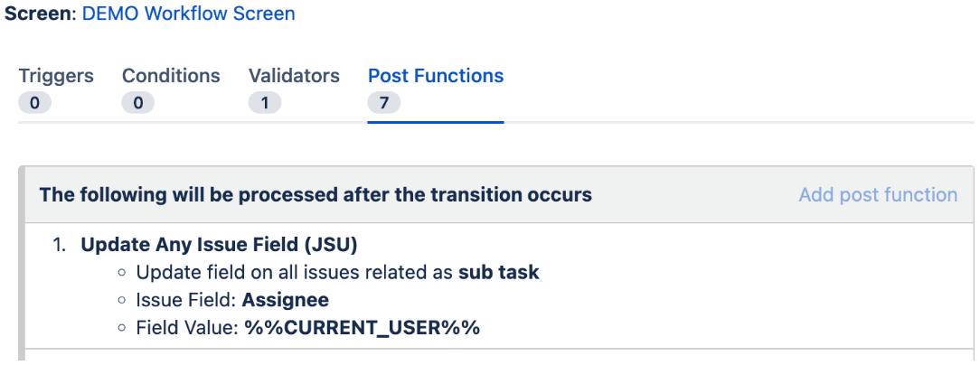The image size is (980, 365).
Task: Click the %%CURRENT_USER%% field value
Action: 363,327
